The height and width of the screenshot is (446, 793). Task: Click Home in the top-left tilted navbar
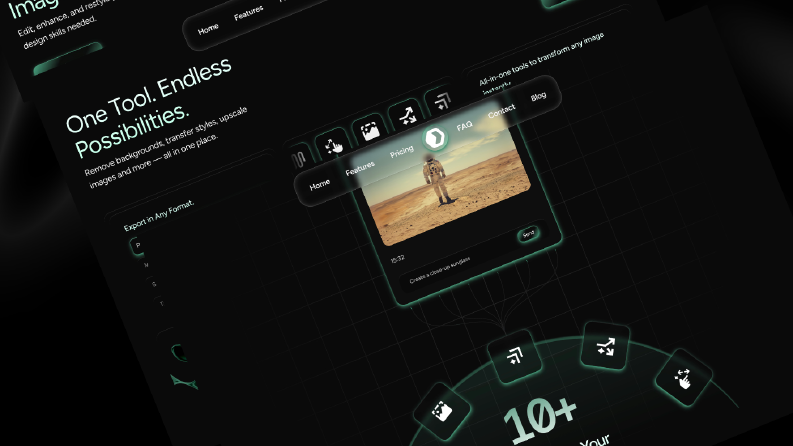tap(208, 29)
